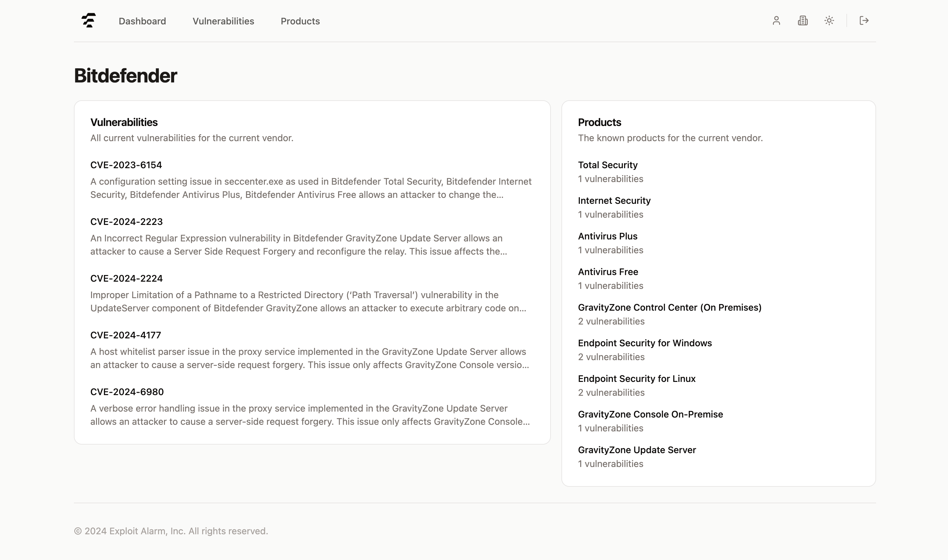
Task: Select Endpoint Security for Linux product
Action: 637,379
